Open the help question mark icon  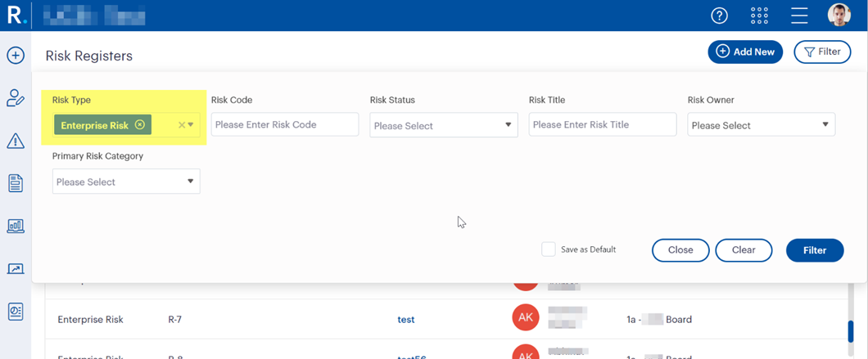click(x=719, y=16)
